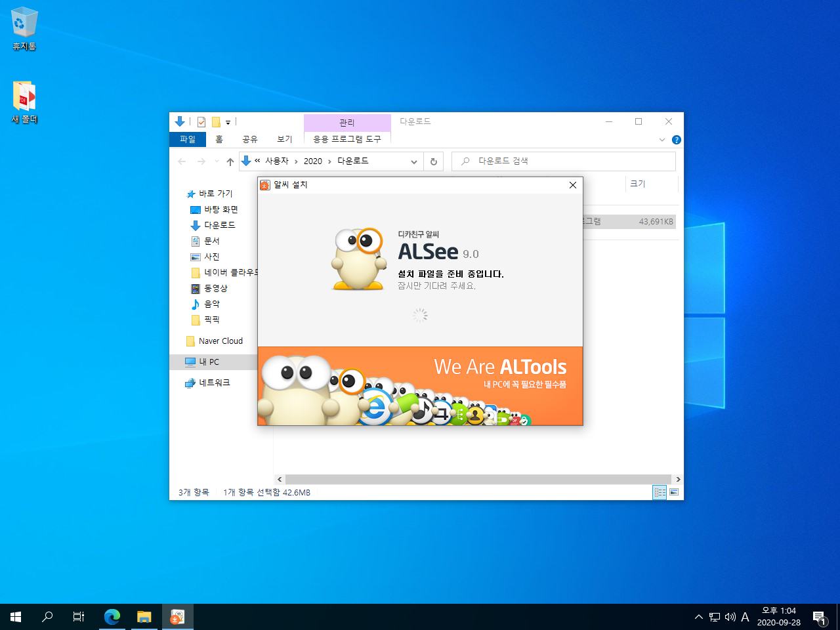Open the taskbar clock and date
The width and height of the screenshot is (840, 630).
point(779,617)
